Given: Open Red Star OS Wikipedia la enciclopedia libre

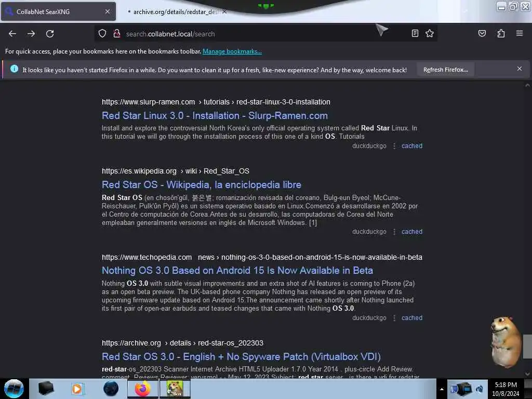Looking at the screenshot, I should 202,185.
